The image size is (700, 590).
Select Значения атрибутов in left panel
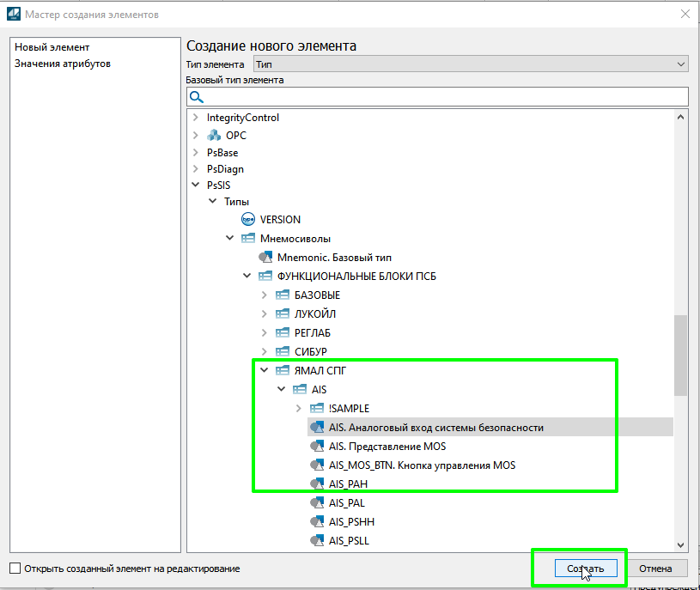coord(63,64)
